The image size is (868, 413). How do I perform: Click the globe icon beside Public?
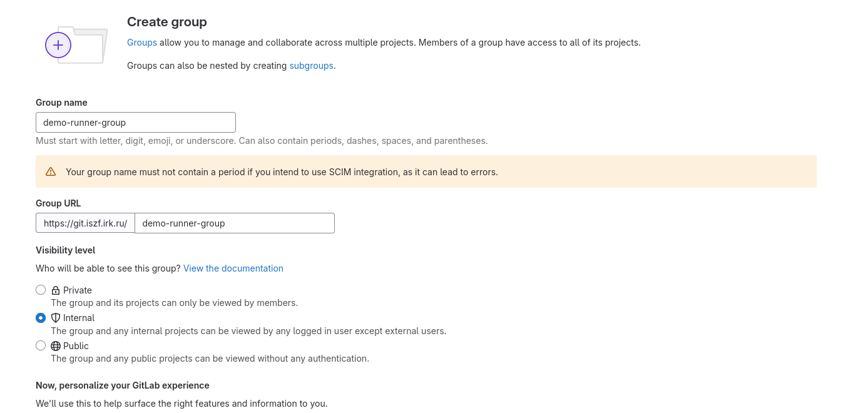tap(56, 346)
